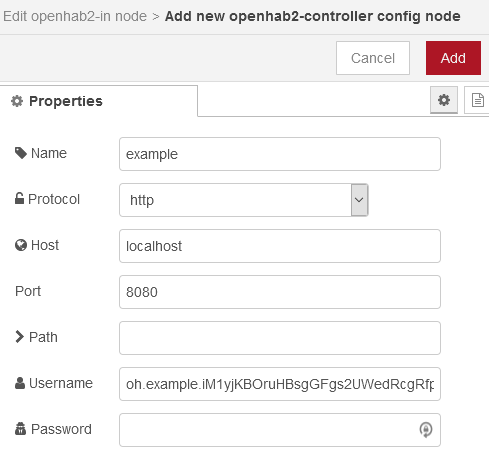Screen dimensions: 489x457
Task: Go back to Edit openhab2-in node breadcrumb
Action: click(75, 16)
